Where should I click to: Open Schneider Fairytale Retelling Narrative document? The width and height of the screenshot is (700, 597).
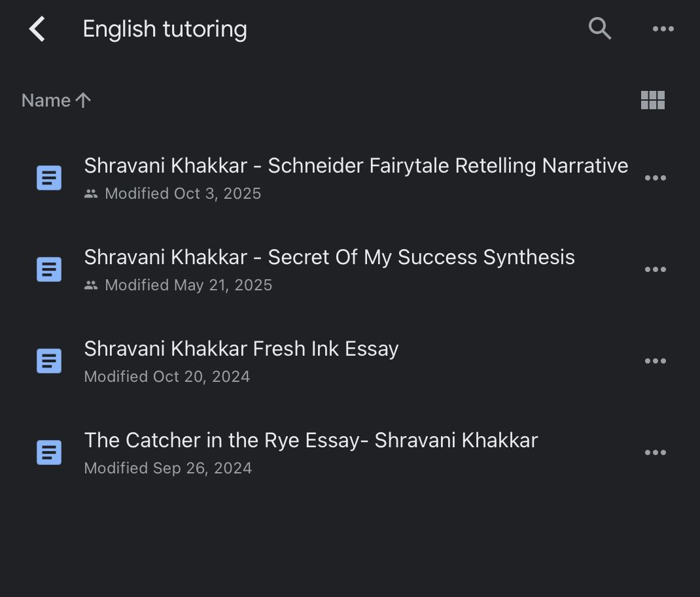tap(356, 166)
